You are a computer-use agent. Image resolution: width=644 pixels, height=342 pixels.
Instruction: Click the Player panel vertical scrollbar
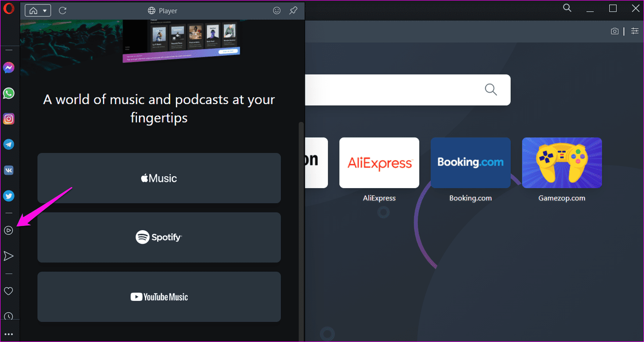302,231
